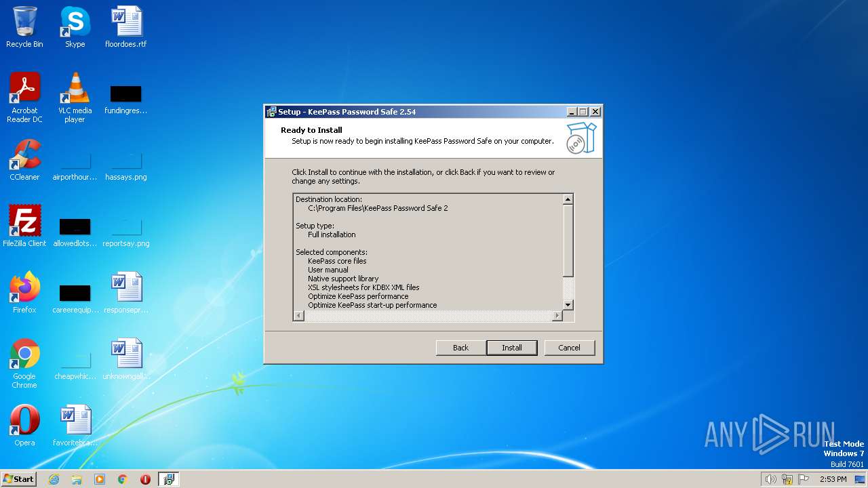
Task: Select the unknowngall... Word document
Action: pyautogui.click(x=126, y=359)
